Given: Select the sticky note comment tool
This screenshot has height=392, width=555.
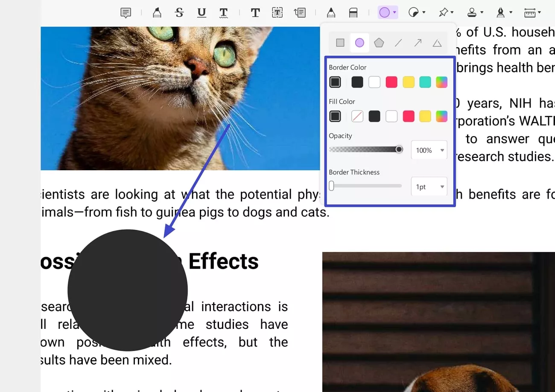Looking at the screenshot, I should click(x=126, y=13).
